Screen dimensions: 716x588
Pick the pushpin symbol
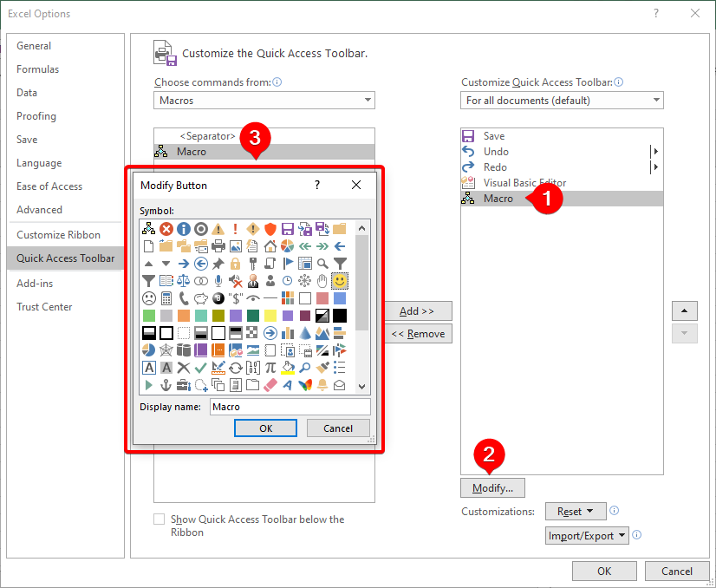(x=218, y=263)
